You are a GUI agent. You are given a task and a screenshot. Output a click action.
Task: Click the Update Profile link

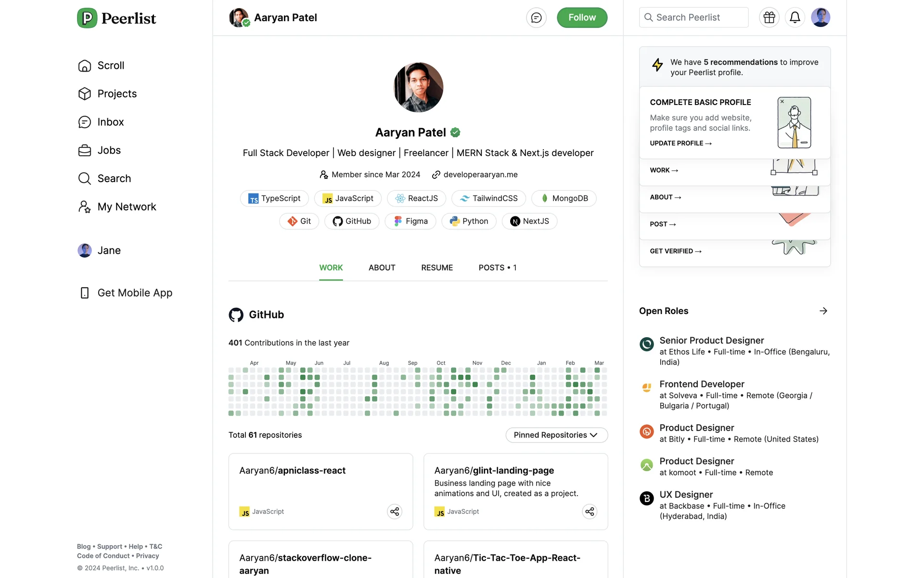[680, 143]
